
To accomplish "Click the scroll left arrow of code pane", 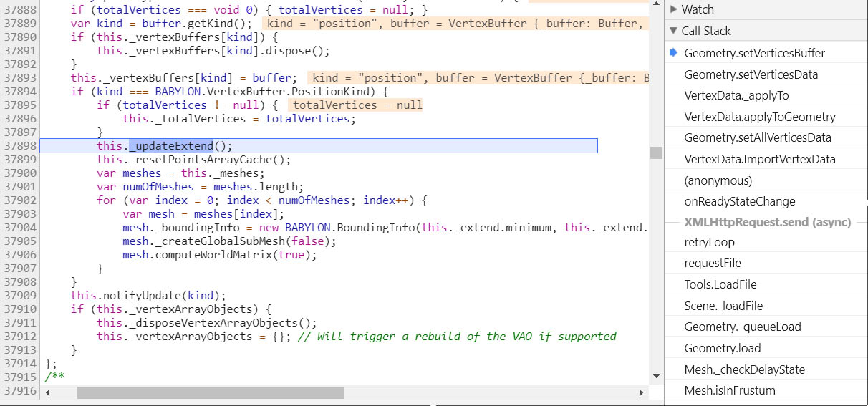I will [x=47, y=392].
